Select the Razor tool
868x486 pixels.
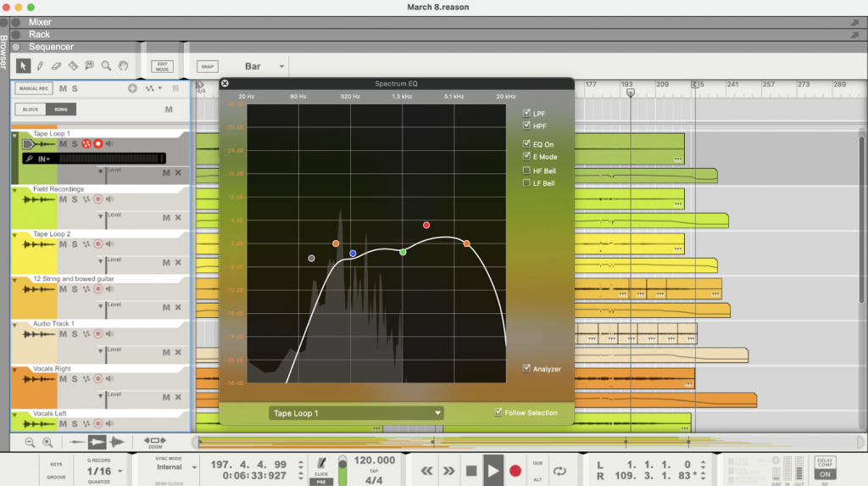(x=73, y=65)
